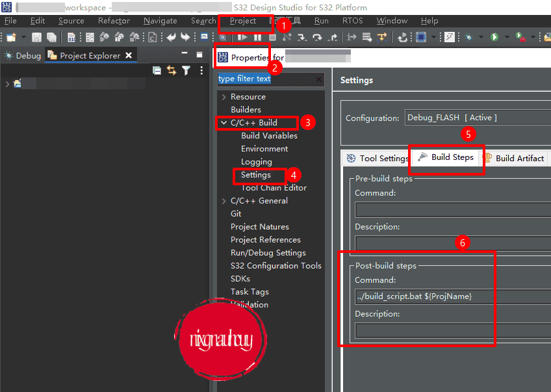Screen dimensions: 551x392
Task: Collapse the C/C++ Build tree node
Action: point(224,123)
